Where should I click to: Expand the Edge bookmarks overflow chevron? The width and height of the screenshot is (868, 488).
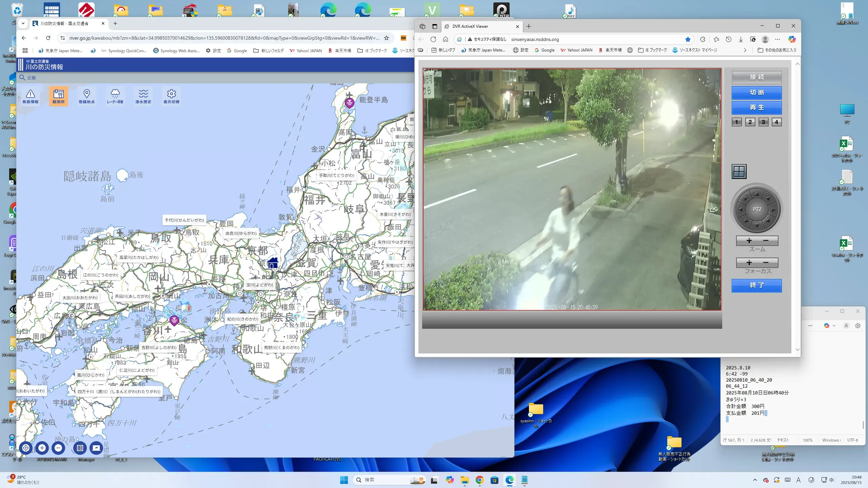click(x=745, y=50)
